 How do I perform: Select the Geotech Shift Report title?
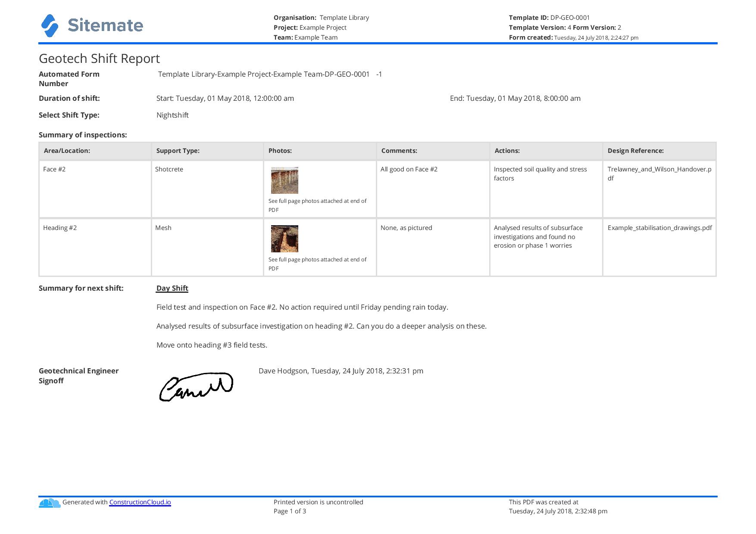(x=99, y=58)
